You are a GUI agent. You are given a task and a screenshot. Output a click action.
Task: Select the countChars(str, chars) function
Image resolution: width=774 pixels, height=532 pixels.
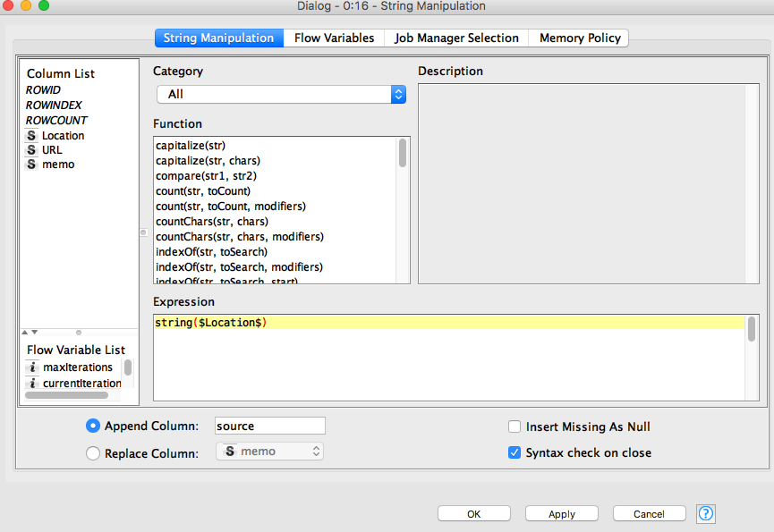(x=212, y=222)
